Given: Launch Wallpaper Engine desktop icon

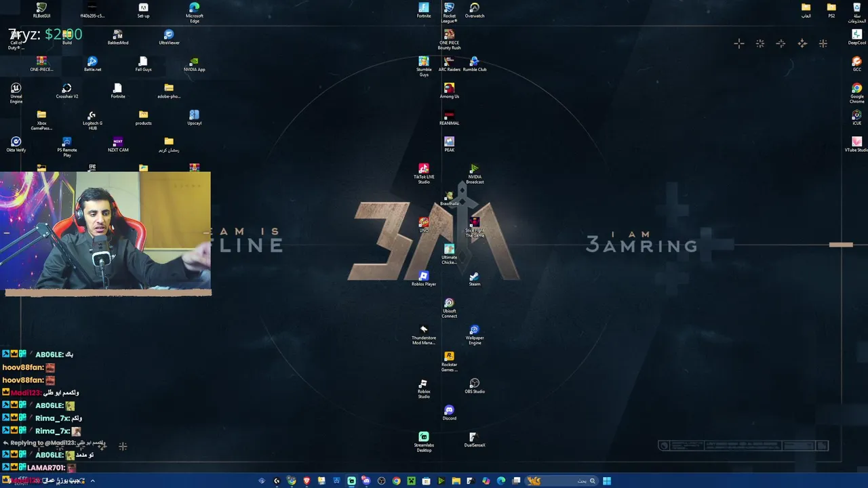Looking at the screenshot, I should click(x=475, y=335).
